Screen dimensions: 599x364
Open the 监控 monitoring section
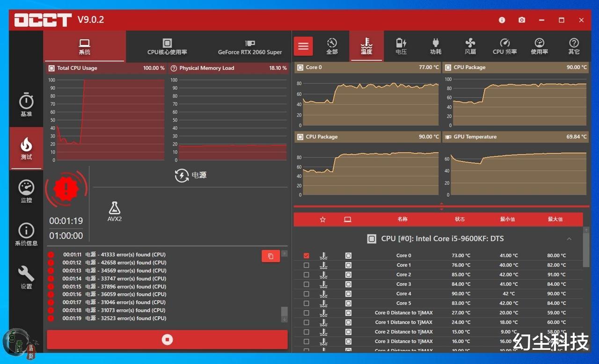(x=26, y=191)
